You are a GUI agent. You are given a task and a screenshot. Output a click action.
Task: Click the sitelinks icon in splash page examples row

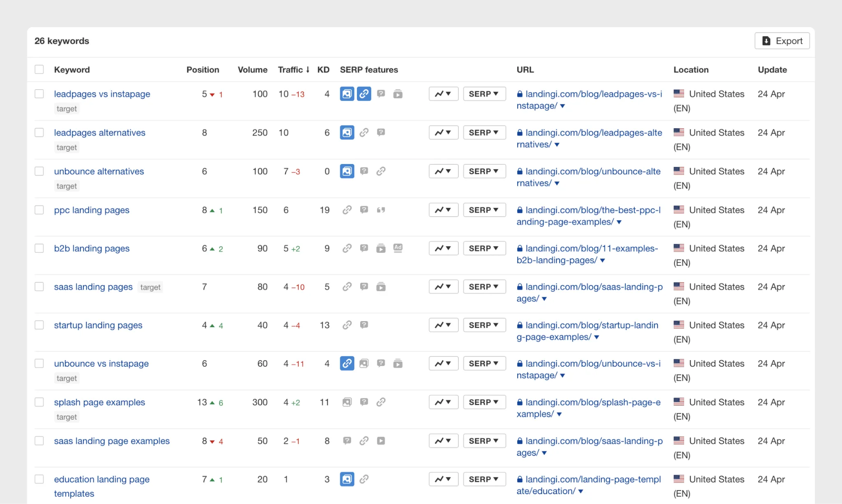pos(381,402)
